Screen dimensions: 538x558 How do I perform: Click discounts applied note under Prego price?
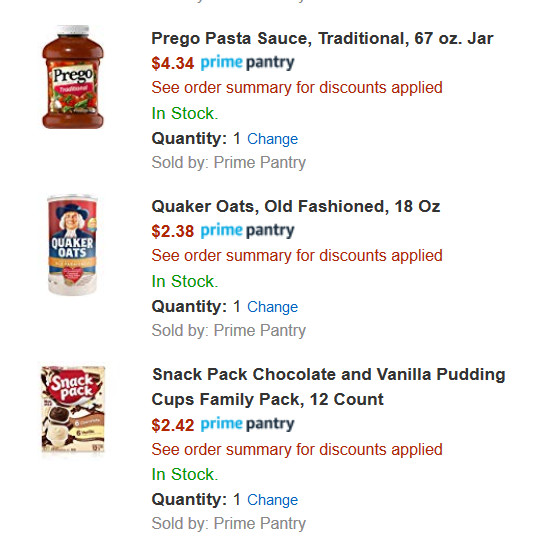point(297,88)
